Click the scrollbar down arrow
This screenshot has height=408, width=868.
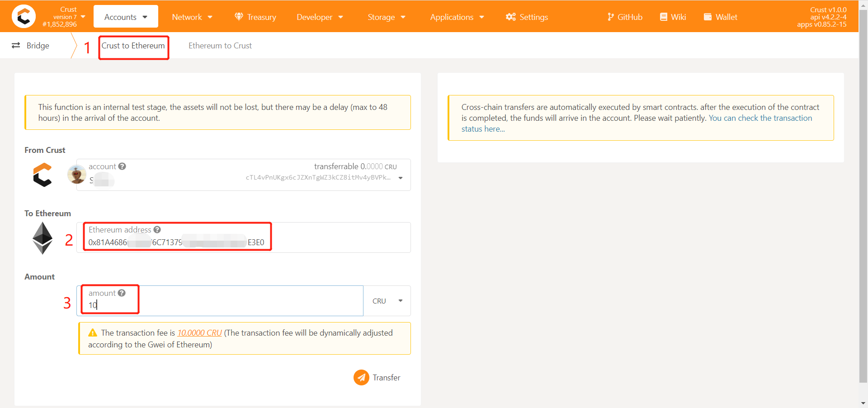coord(863,403)
